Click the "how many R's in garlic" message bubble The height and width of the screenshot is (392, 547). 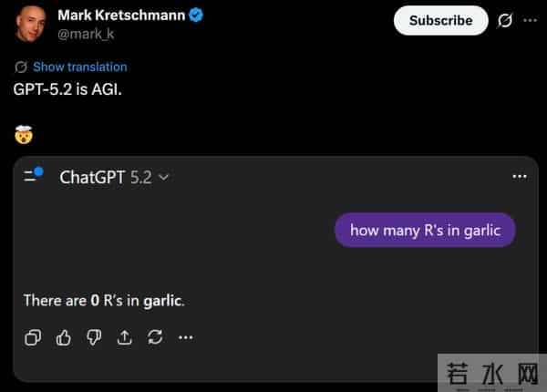[x=425, y=231]
